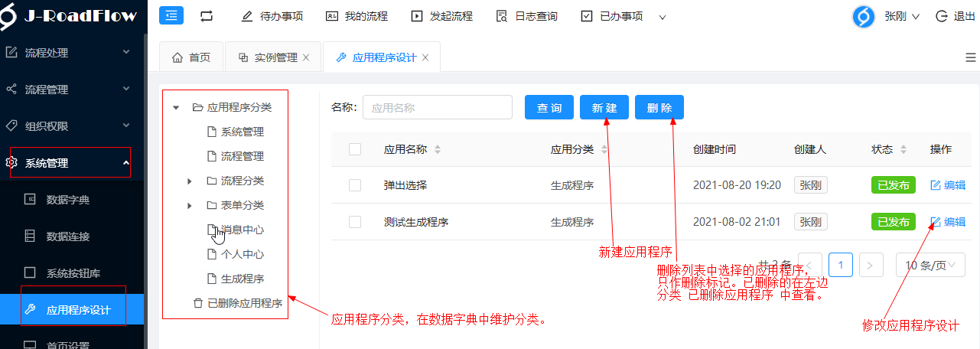Focus the 应用名称 search input
Screen dimensions: 980x349
pos(437,108)
